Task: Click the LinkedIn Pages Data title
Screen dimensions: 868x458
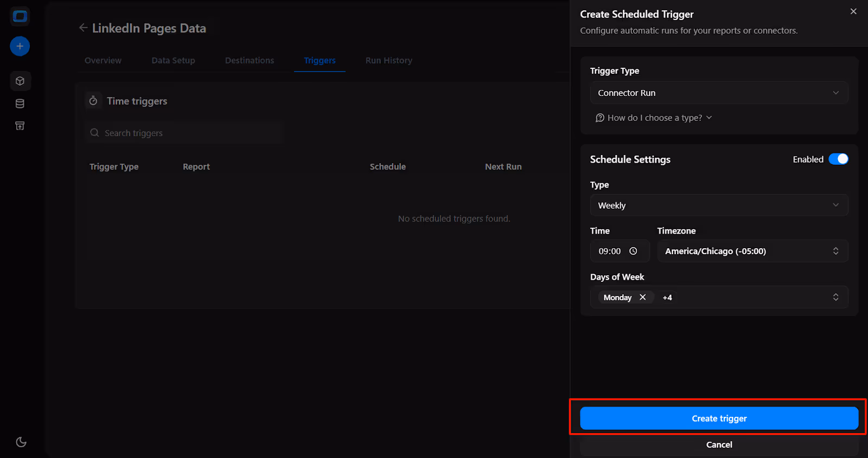Action: pyautogui.click(x=149, y=28)
